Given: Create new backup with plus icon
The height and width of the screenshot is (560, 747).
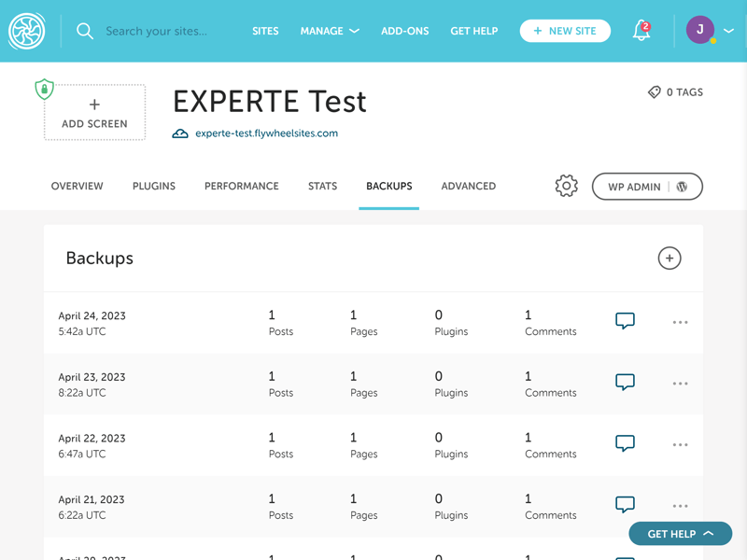Looking at the screenshot, I should point(669,259).
